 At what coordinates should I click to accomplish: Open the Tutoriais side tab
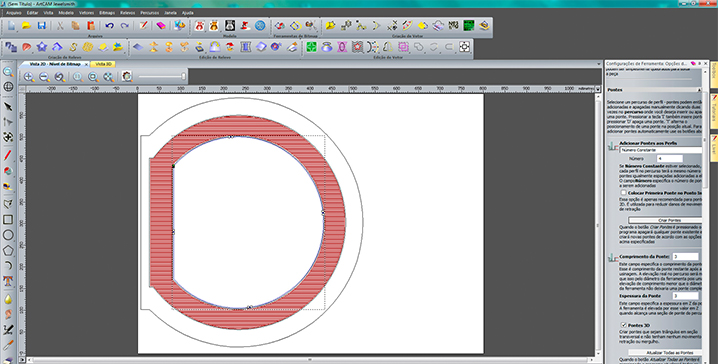(714, 111)
